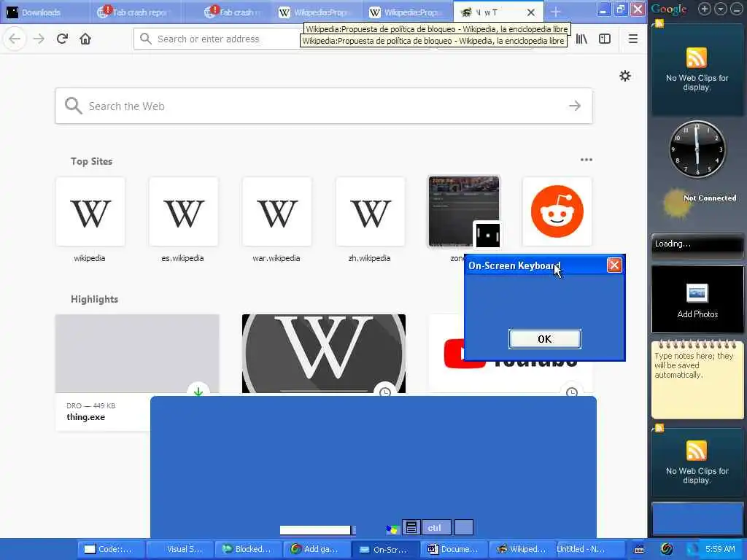Reload the current page
This screenshot has height=560, width=747.
(62, 39)
